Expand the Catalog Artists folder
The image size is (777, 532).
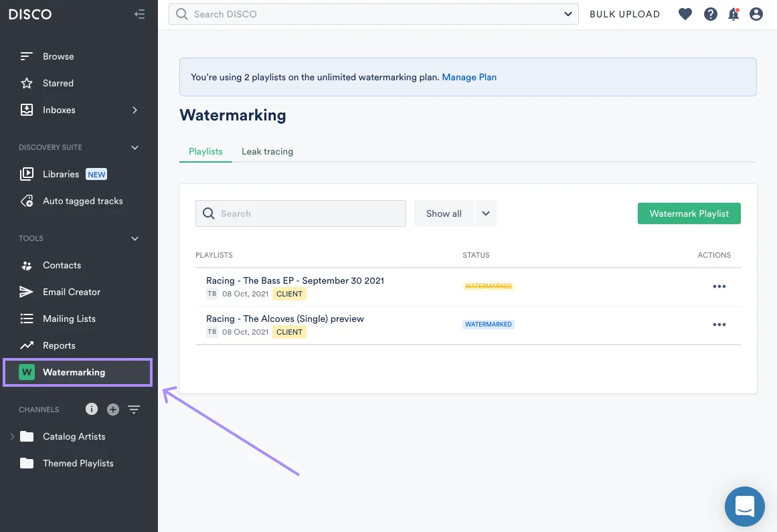pyautogui.click(x=12, y=436)
